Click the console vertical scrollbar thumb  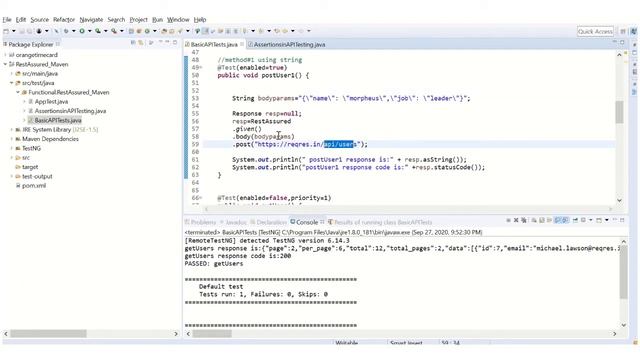[x=623, y=272]
